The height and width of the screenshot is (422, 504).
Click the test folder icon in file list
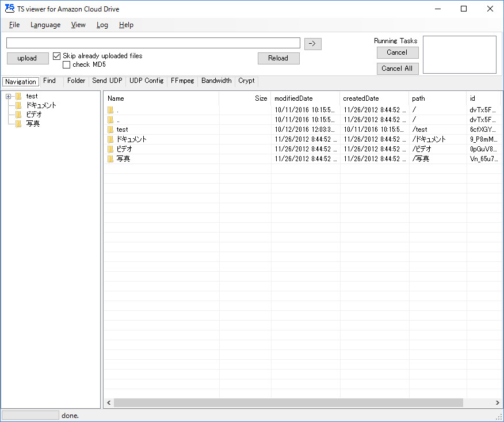pos(110,130)
